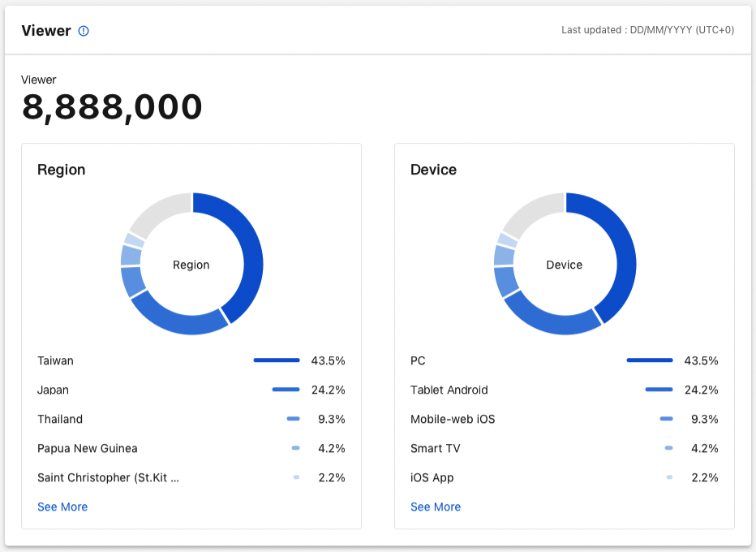The height and width of the screenshot is (552, 756).
Task: Open See More under the Region panel
Action: [x=62, y=507]
